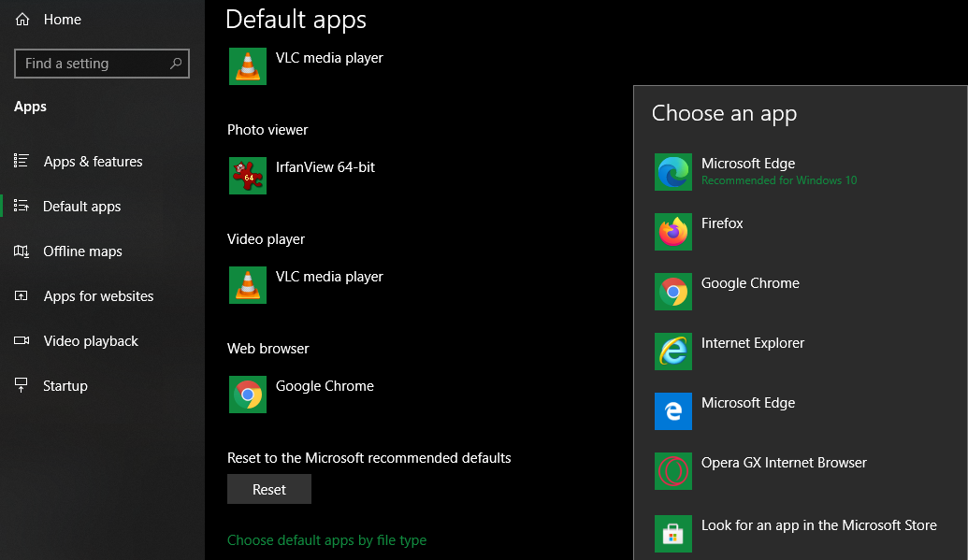
Task: Navigate to Apps & features
Action: (93, 161)
